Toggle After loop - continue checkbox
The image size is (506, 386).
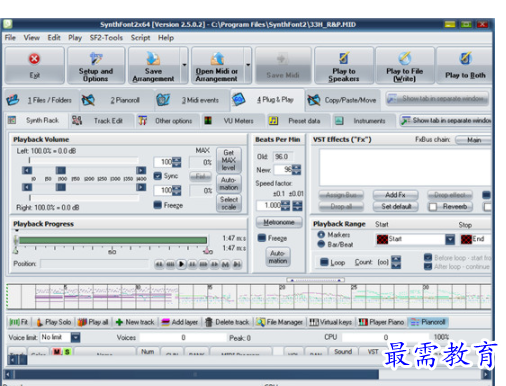[x=428, y=266]
